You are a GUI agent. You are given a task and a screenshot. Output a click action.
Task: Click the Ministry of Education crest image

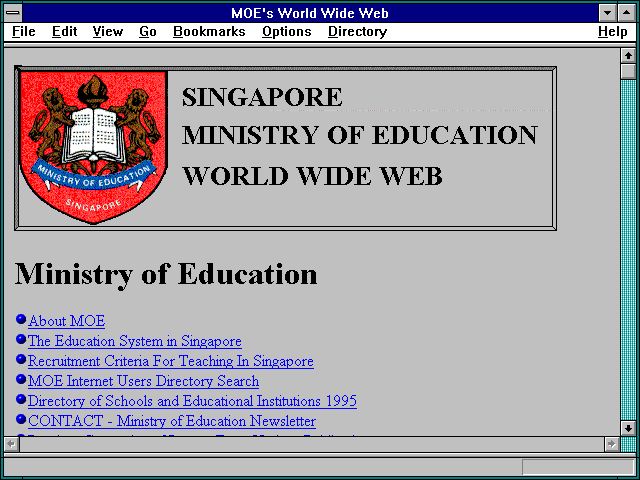click(x=93, y=148)
